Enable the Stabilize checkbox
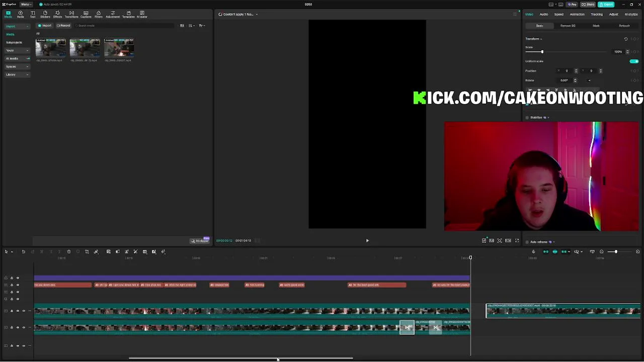 click(x=527, y=118)
